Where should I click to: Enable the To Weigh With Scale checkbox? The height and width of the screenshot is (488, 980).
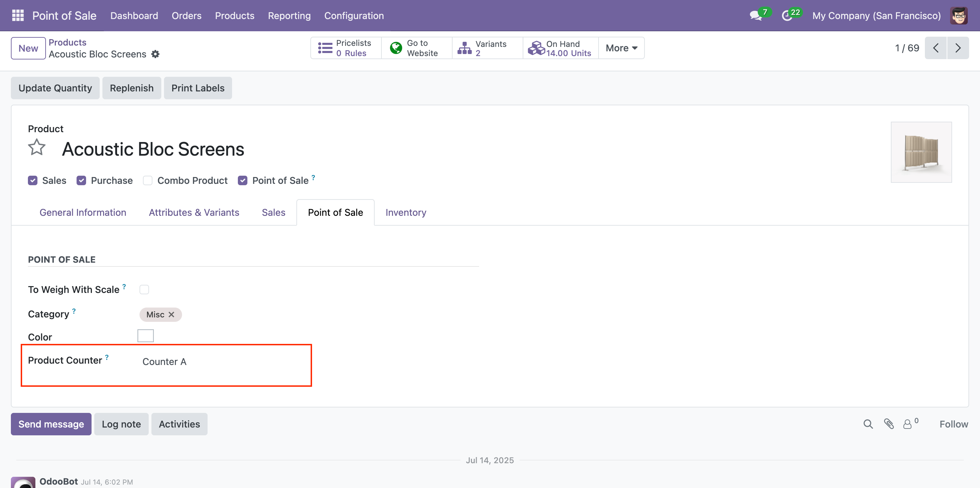pos(144,290)
